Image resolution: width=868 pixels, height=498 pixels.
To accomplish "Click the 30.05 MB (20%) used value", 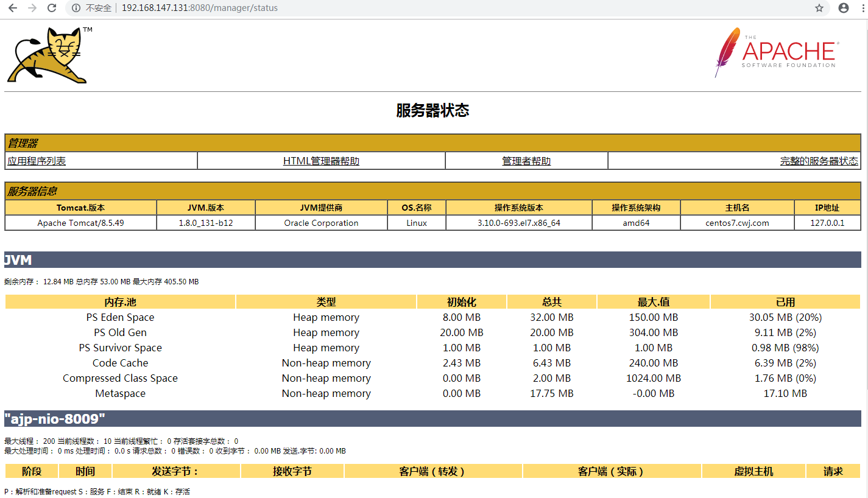I will (785, 317).
